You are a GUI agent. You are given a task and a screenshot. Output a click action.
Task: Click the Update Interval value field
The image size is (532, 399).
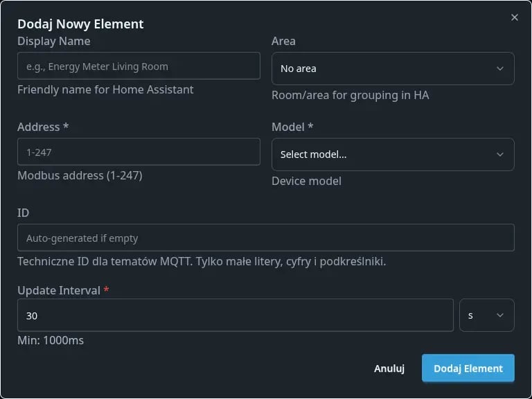coord(235,315)
